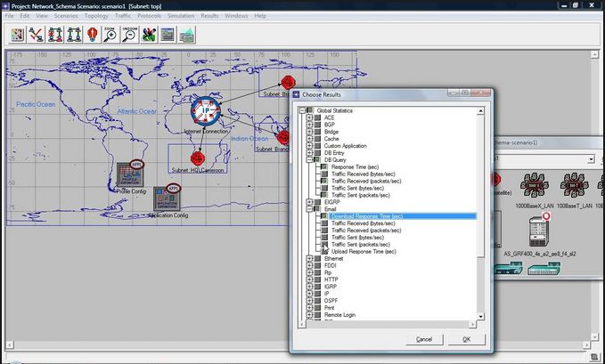Screen dimensions: 605x364
Task: Select the Subnet_HQ_Cameroon node icon
Action: (x=198, y=158)
